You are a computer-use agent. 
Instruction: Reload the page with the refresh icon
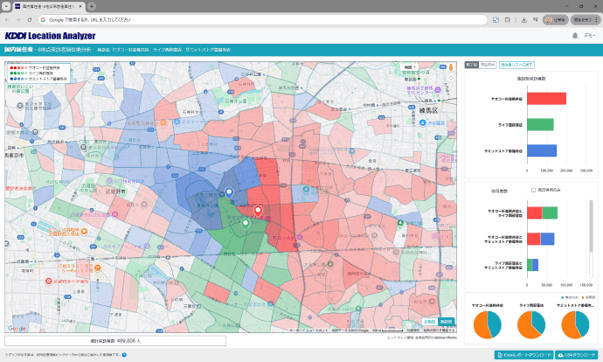pyautogui.click(x=29, y=20)
